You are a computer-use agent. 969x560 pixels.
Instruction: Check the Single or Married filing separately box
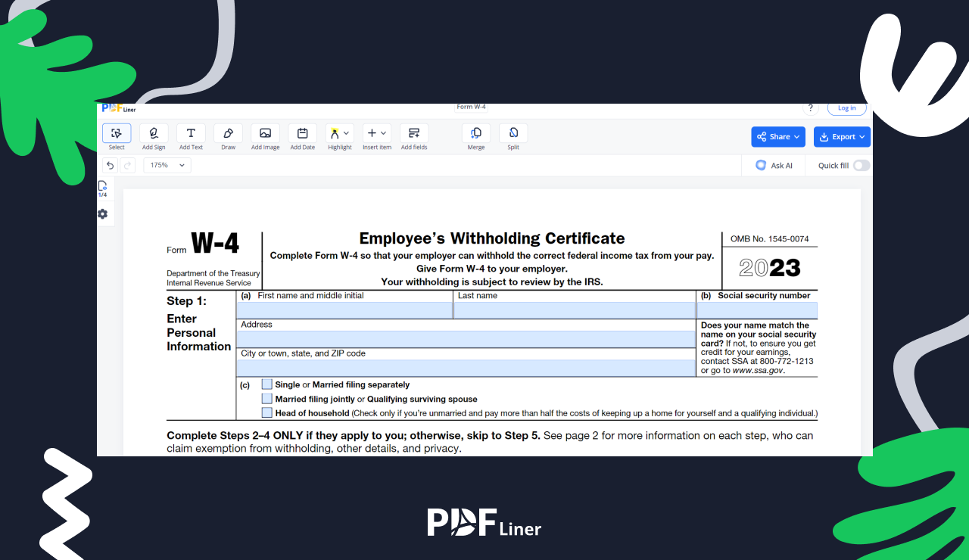[x=266, y=384]
